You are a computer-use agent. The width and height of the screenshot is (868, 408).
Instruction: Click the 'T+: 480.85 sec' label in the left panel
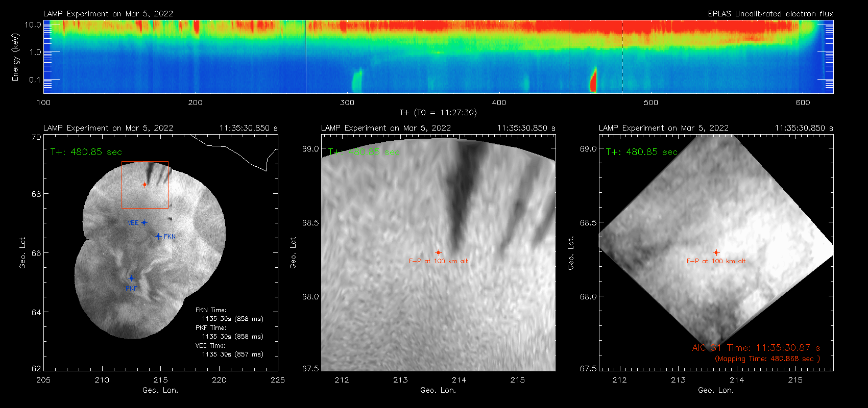86,152
